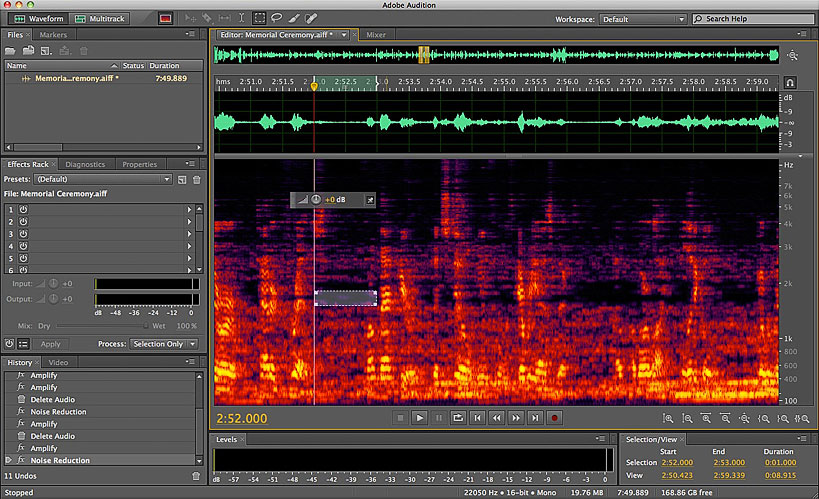Click the History panel trash icon
The width and height of the screenshot is (819, 499).
(x=196, y=476)
